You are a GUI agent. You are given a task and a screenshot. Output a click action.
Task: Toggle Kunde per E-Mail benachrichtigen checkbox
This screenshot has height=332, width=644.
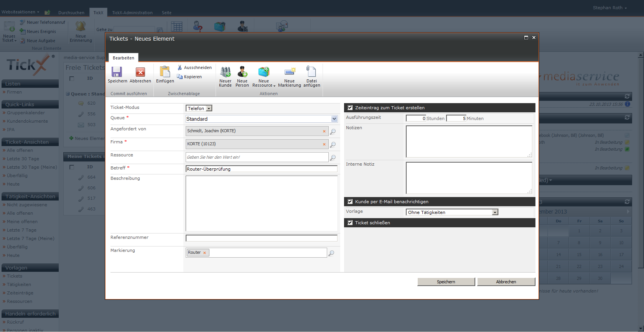pyautogui.click(x=350, y=202)
